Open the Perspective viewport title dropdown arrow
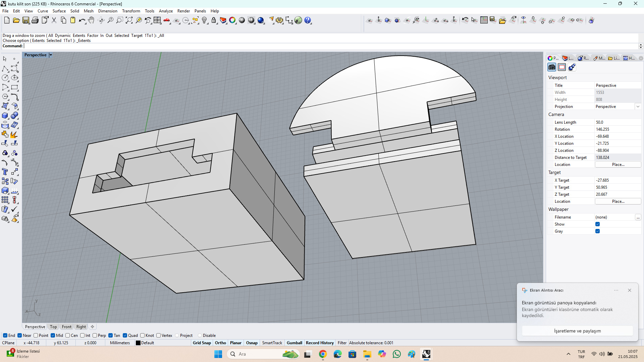 [x=51, y=55]
